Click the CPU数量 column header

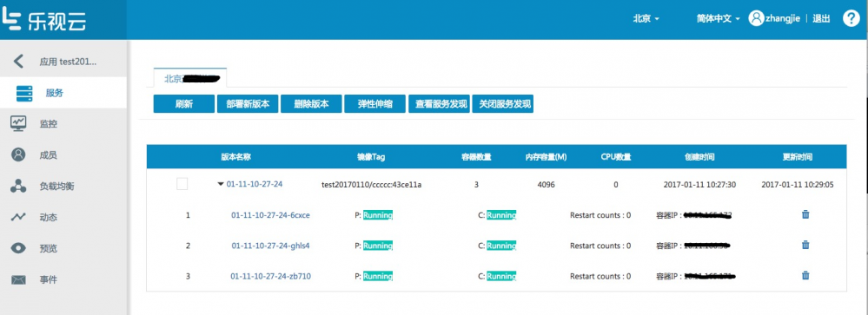[x=616, y=157]
